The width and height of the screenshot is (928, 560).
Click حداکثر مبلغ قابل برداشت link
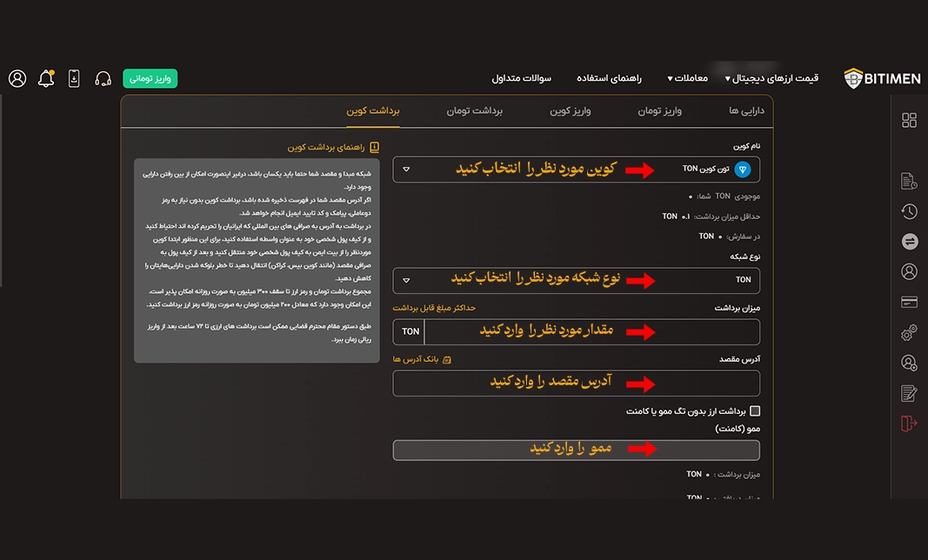point(434,308)
